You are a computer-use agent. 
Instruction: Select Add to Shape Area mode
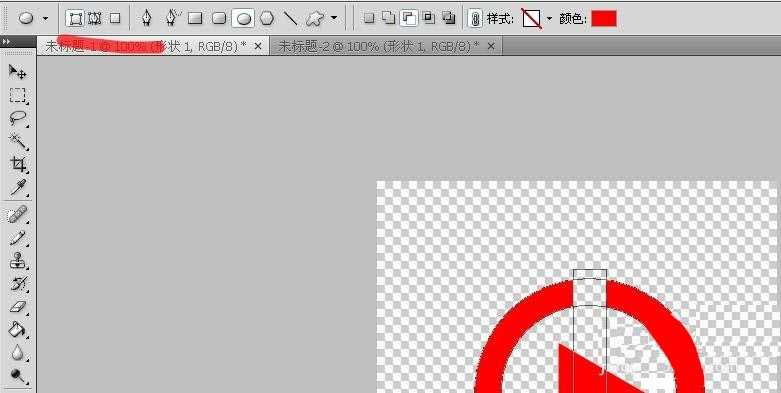click(x=389, y=19)
